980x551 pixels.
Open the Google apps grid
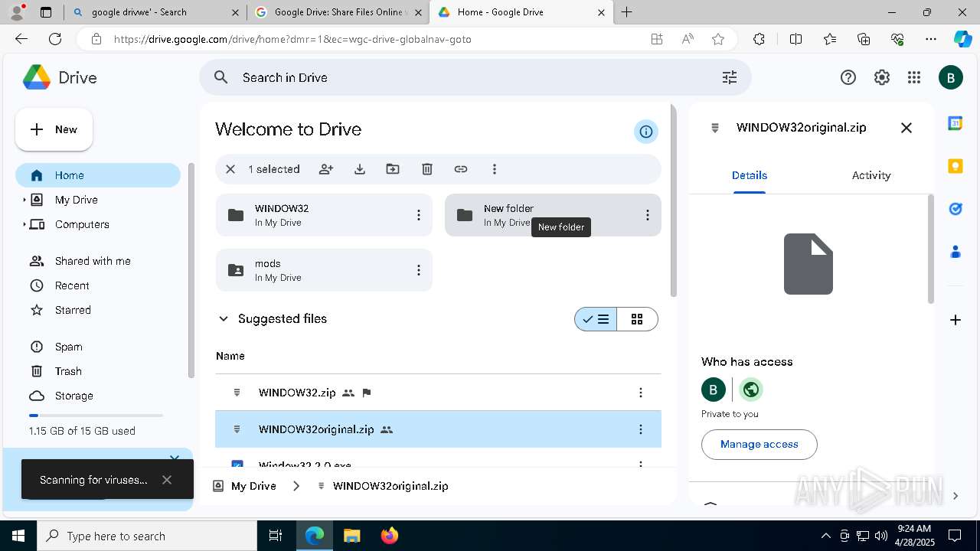pos(914,77)
